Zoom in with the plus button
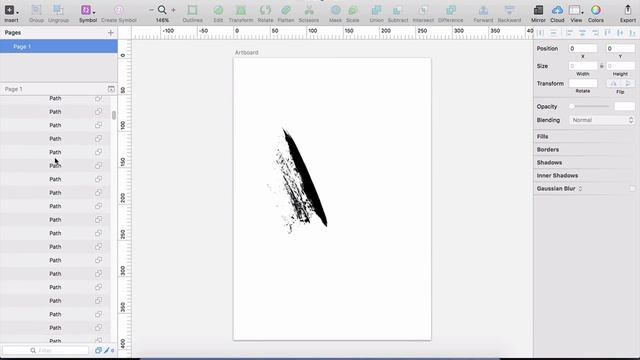The height and width of the screenshot is (360, 640). tap(173, 10)
